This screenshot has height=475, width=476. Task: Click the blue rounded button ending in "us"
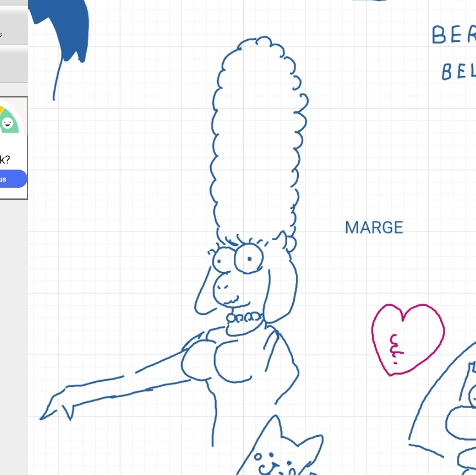coord(13,179)
